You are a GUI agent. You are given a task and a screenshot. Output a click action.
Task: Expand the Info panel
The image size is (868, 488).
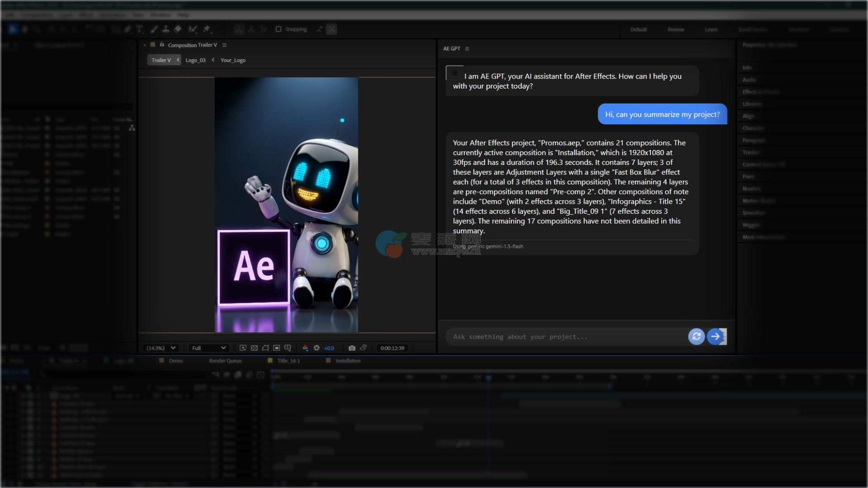(x=747, y=68)
